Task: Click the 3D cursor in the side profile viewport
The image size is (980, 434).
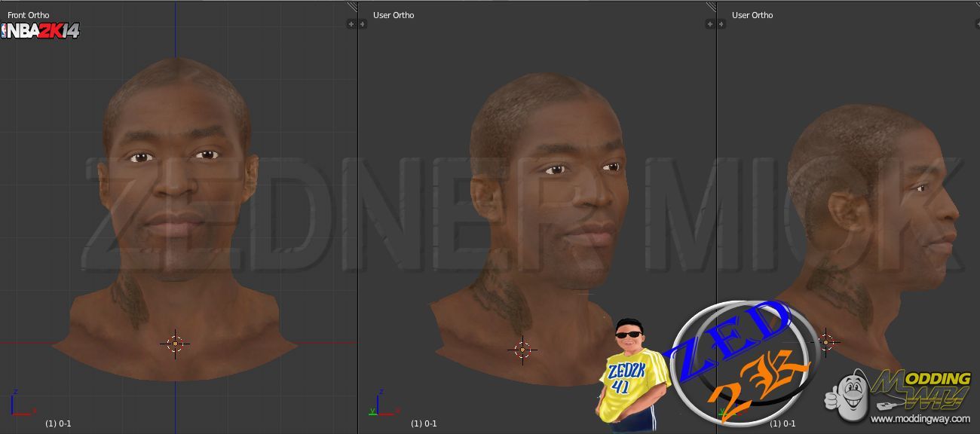Action: coord(825,341)
